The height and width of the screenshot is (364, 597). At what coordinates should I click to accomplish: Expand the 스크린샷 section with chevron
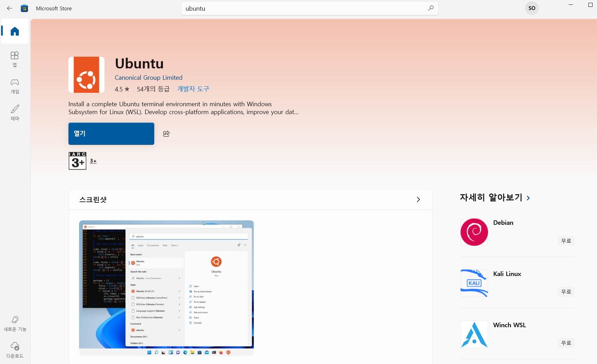tap(418, 199)
